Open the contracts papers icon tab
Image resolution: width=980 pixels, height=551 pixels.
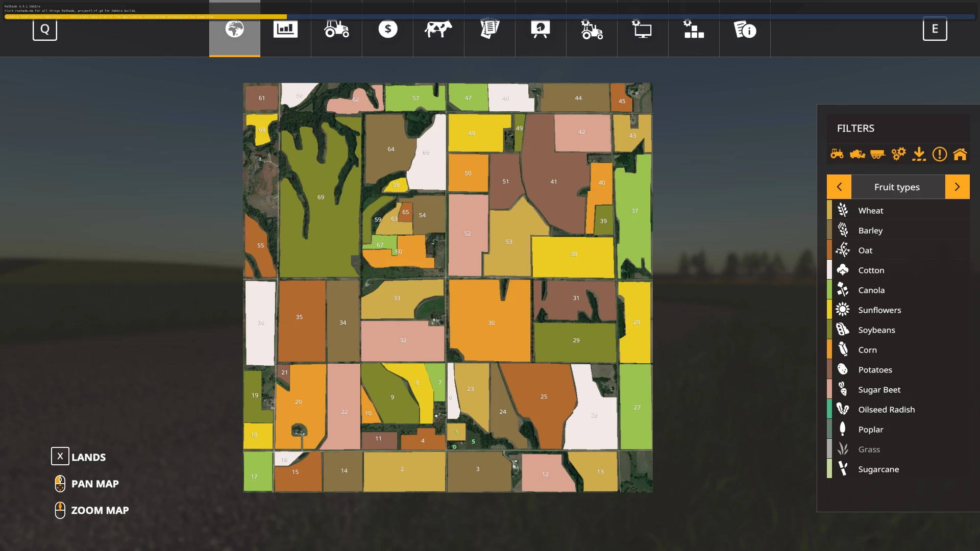click(x=489, y=30)
